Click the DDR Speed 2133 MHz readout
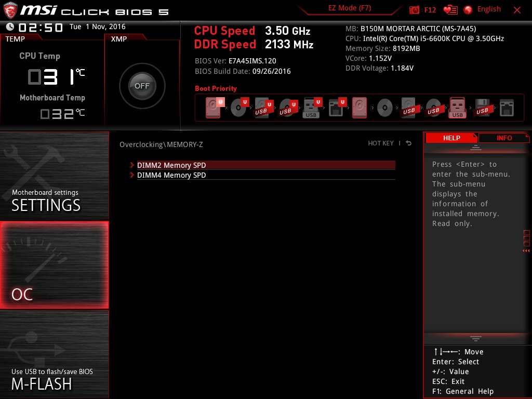 point(254,44)
